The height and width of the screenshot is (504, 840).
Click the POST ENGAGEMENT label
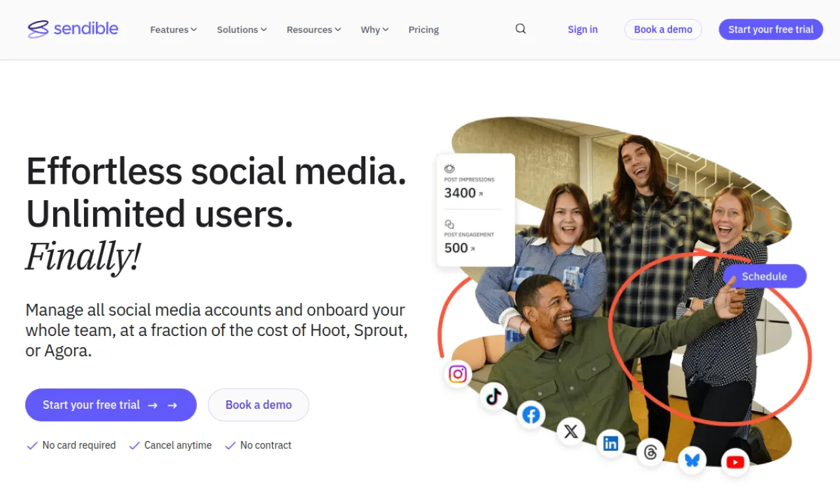469,234
